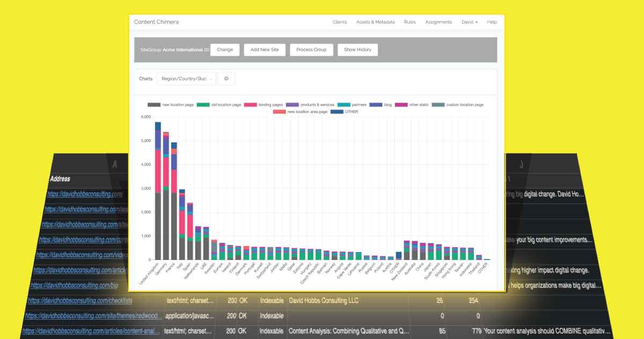Expand the David user menu
The image size is (644, 339).
[470, 22]
